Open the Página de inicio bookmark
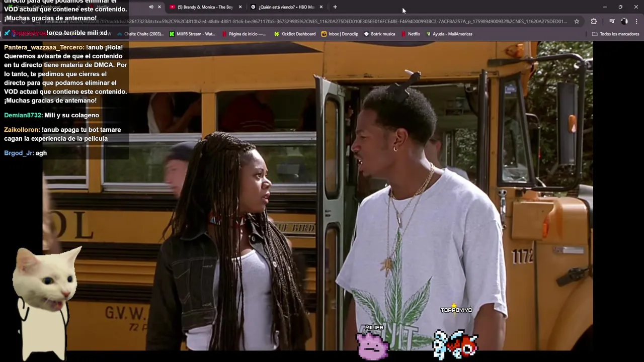 244,34
